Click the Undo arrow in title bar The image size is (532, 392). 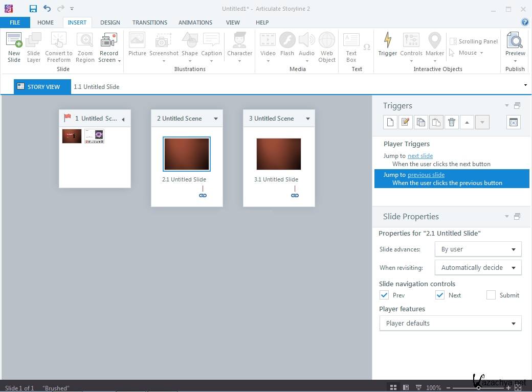point(47,9)
